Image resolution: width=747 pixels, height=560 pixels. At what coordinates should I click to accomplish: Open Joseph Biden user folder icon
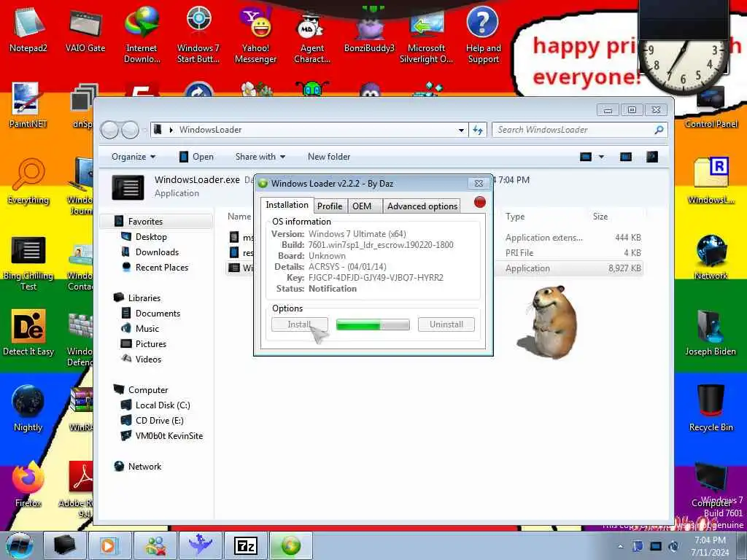tap(711, 332)
